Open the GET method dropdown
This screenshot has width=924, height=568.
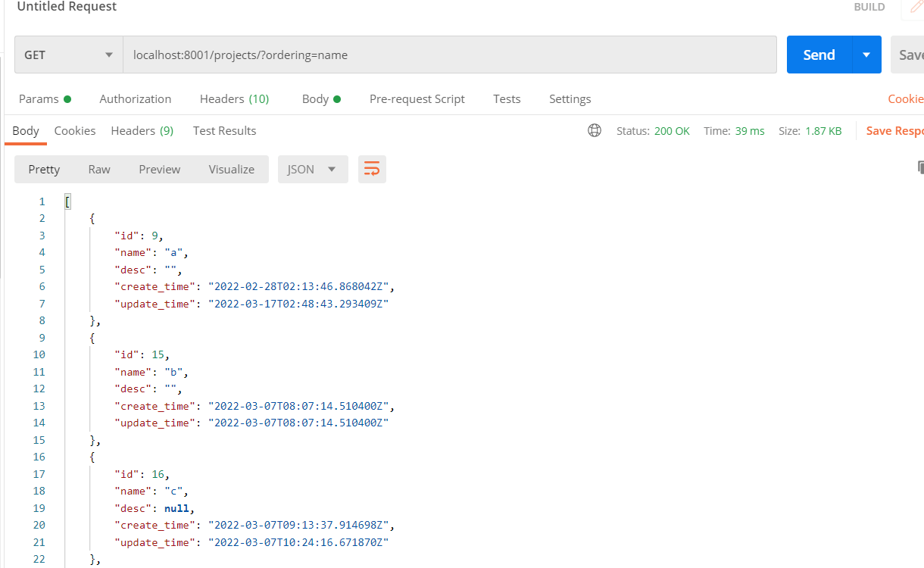(69, 55)
